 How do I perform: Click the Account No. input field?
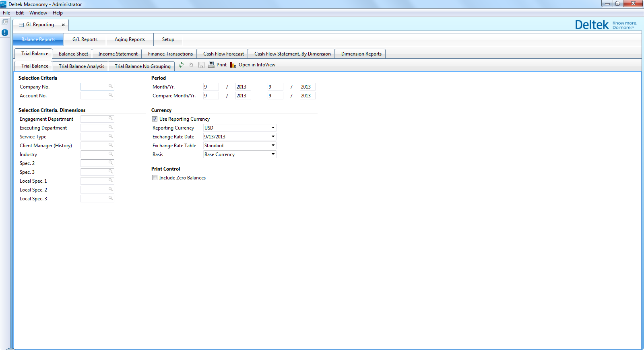point(95,96)
